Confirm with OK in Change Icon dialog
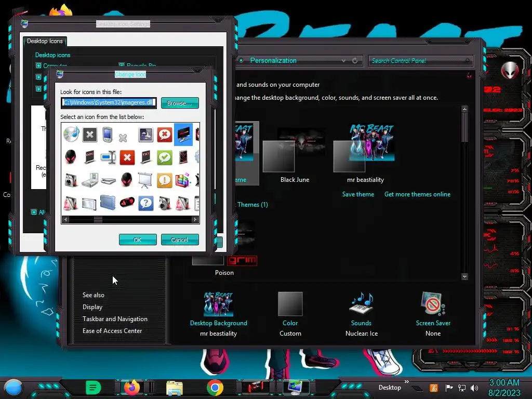 click(x=138, y=240)
